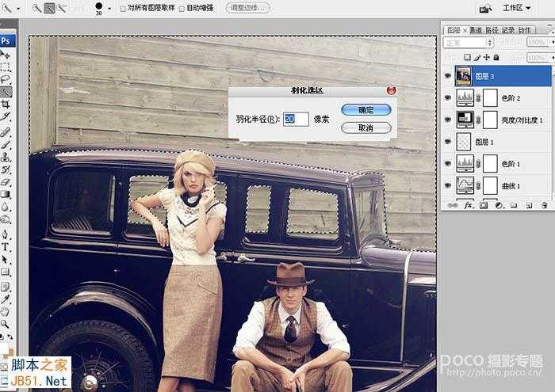Hide 亮度/对比度 1 layer eye icon
The width and height of the screenshot is (555, 392).
(448, 120)
